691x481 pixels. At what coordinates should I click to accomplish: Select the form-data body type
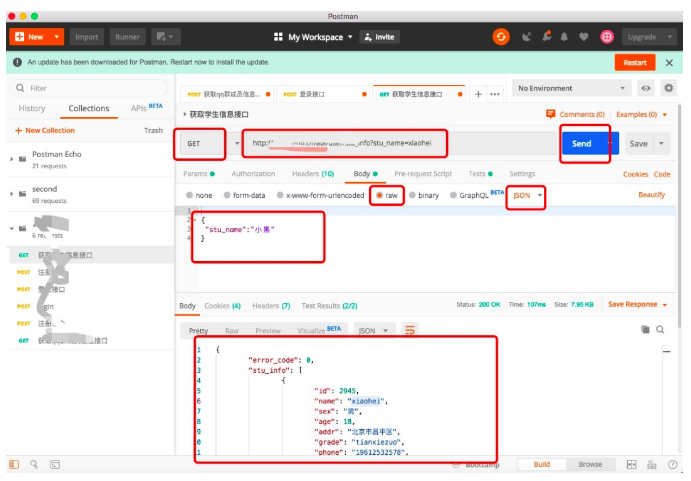click(244, 195)
